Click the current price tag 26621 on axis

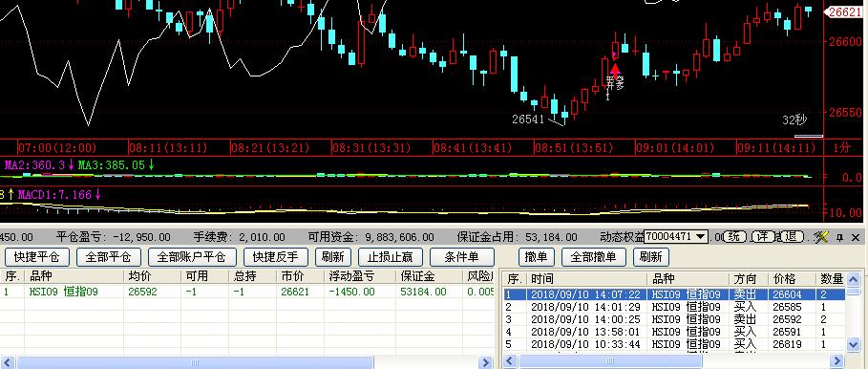pos(844,12)
